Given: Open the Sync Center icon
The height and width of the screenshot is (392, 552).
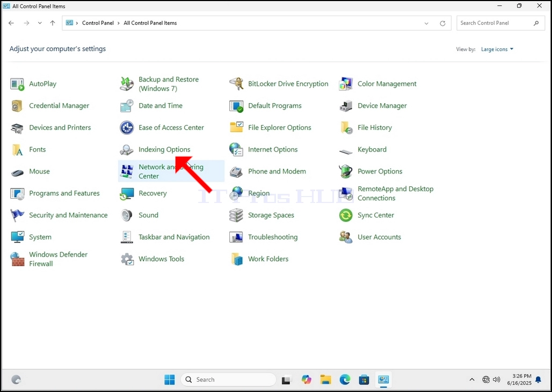Looking at the screenshot, I should coord(346,215).
